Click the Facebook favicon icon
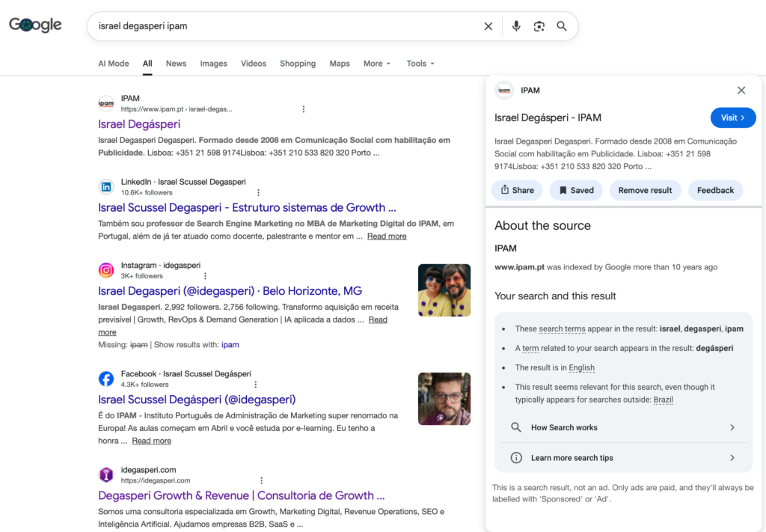 pos(106,379)
